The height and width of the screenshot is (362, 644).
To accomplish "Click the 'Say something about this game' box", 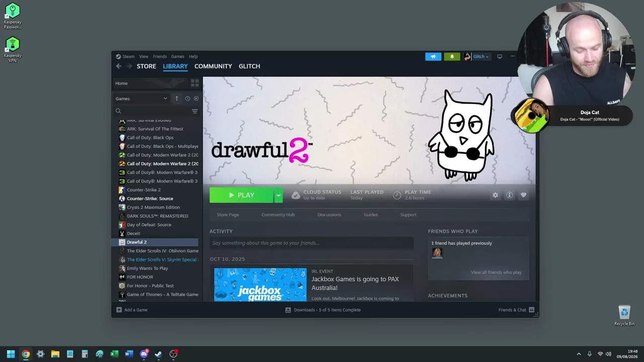I will pos(311,243).
